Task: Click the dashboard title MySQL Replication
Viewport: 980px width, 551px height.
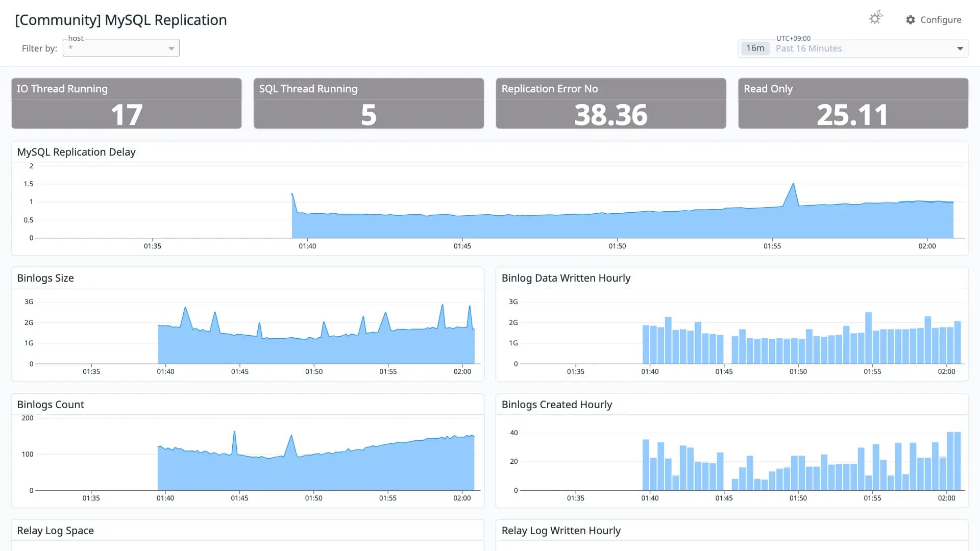Action: [121, 20]
